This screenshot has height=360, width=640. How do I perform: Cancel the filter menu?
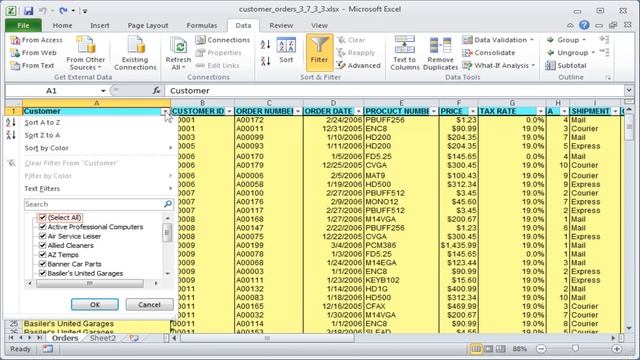click(149, 304)
